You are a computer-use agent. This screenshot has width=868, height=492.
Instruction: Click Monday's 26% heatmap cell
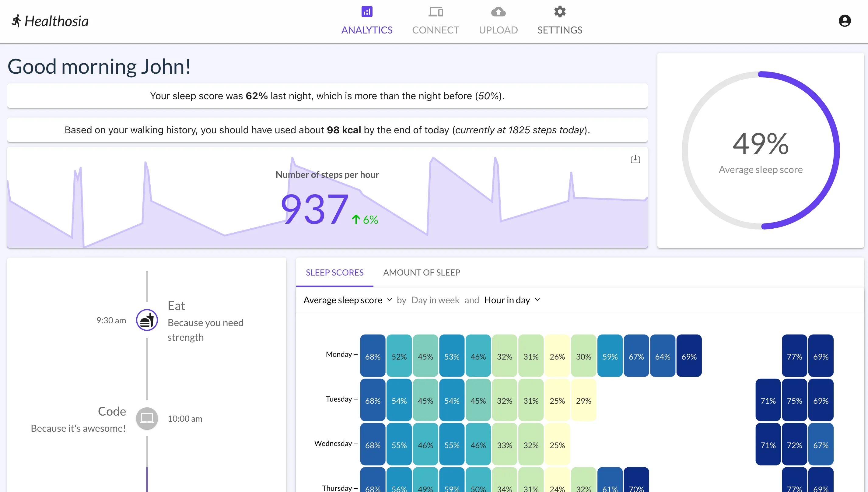coord(557,356)
